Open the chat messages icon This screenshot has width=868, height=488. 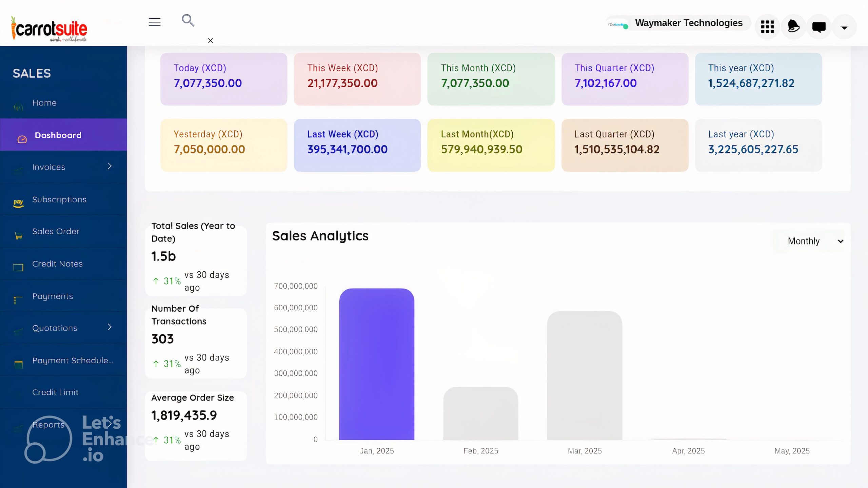[819, 27]
